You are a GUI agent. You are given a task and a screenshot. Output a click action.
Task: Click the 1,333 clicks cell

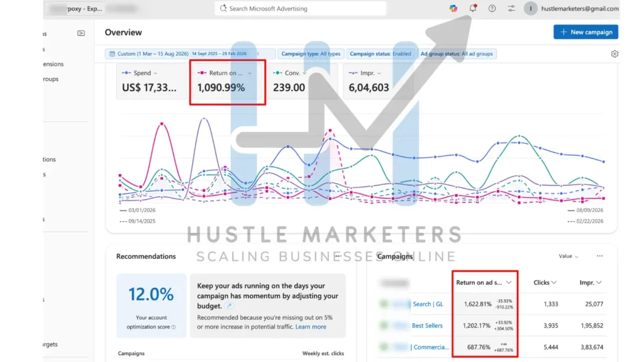point(551,304)
